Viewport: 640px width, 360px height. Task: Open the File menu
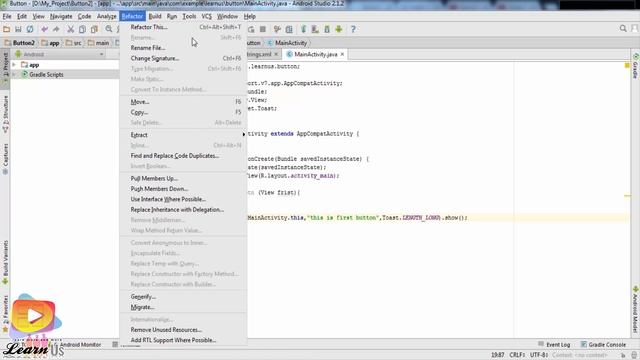[7, 16]
